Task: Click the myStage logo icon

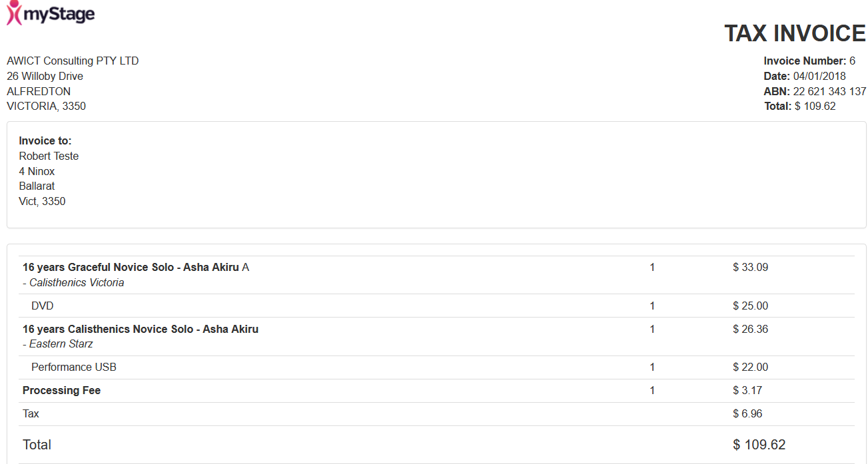Action: pyautogui.click(x=14, y=13)
